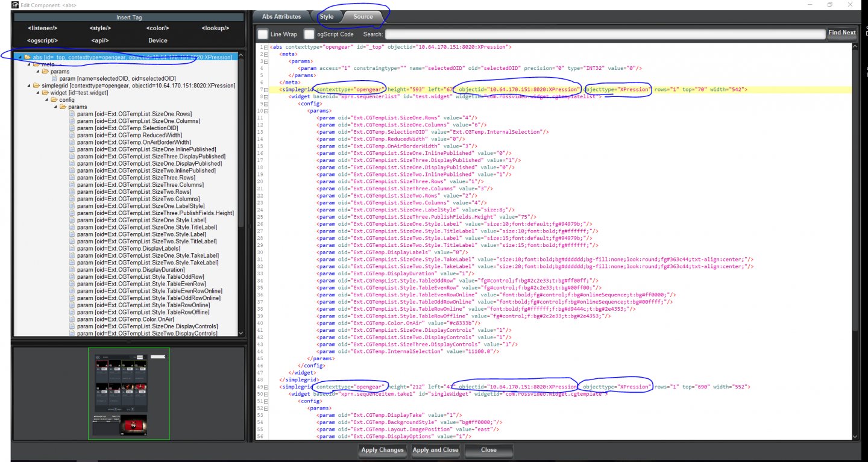Click the Apply Changes button
This screenshot has width=868, height=462.
[x=382, y=450]
